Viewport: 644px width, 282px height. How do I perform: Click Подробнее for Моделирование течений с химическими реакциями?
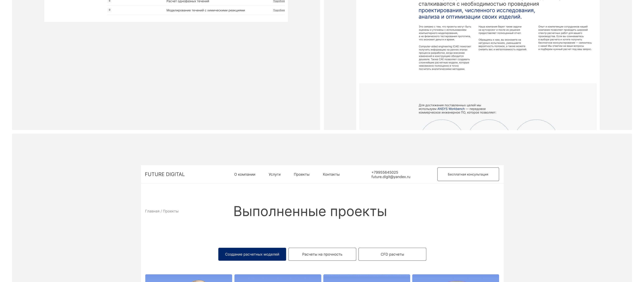(x=279, y=10)
